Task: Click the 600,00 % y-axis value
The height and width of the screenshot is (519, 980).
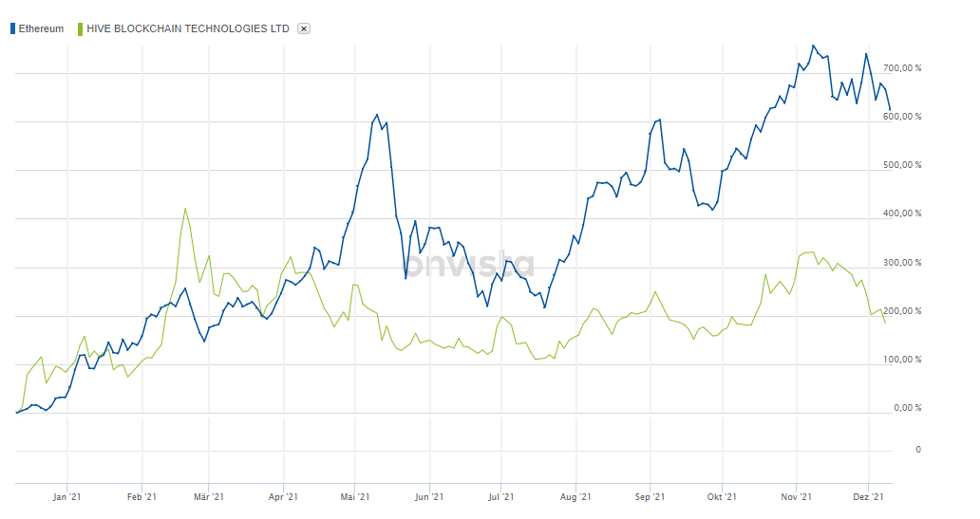Action: coord(902,117)
